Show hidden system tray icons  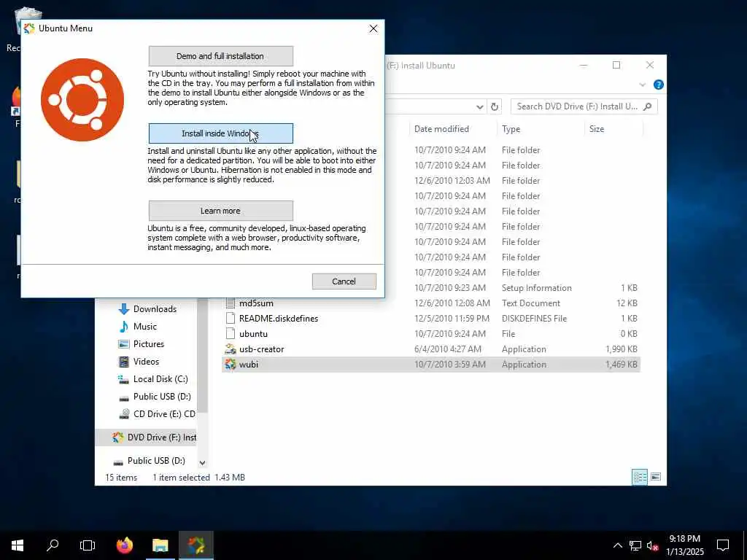617,545
